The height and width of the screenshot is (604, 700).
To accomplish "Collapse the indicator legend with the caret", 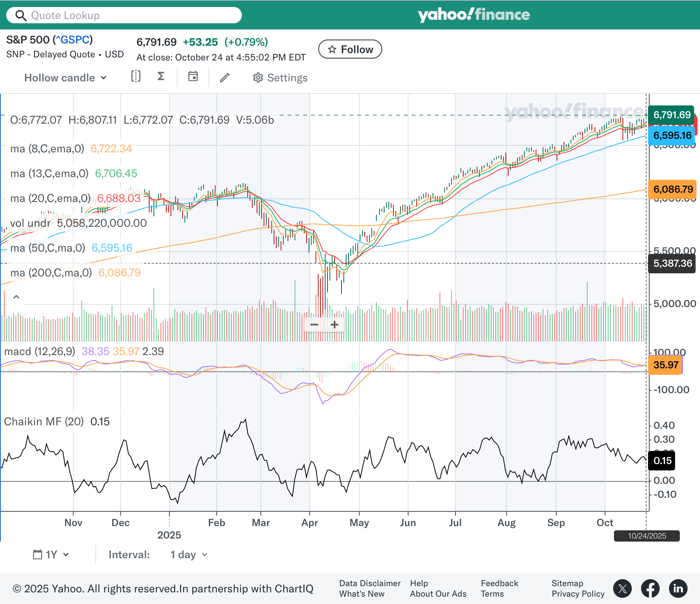I will tap(16, 297).
